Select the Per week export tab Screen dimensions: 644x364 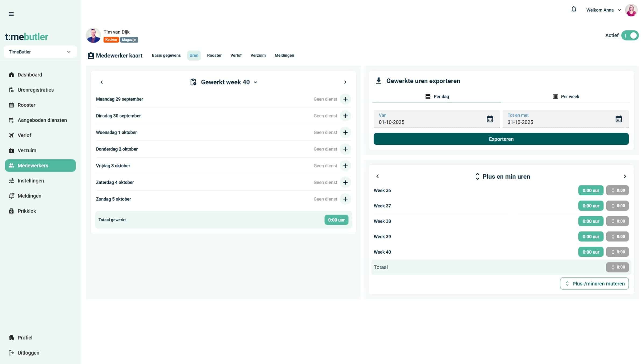(565, 96)
